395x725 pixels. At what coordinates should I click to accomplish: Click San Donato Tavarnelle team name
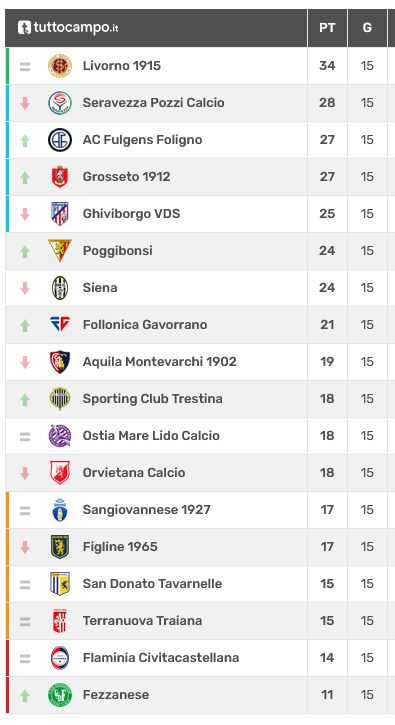click(153, 584)
